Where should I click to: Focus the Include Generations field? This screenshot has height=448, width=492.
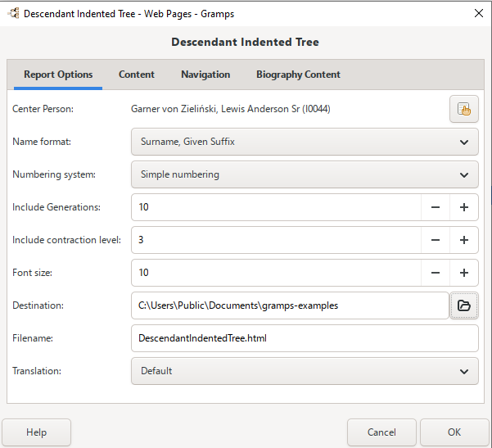tap(276, 207)
